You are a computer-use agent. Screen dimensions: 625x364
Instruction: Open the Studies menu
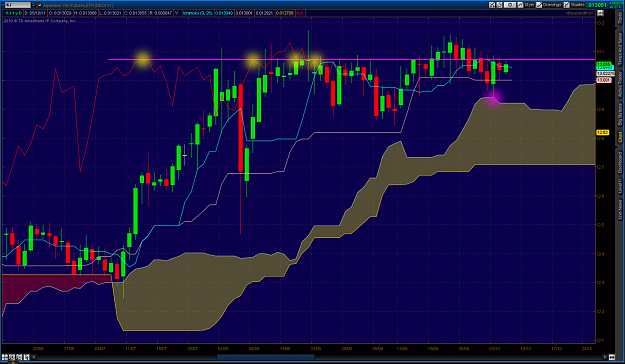pos(574,5)
